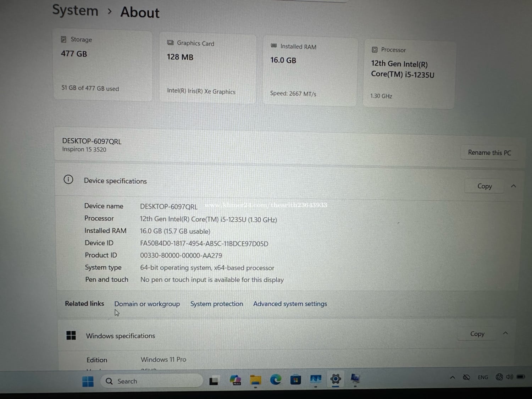Open Advanced system settings link
The width and height of the screenshot is (532, 399).
point(290,304)
